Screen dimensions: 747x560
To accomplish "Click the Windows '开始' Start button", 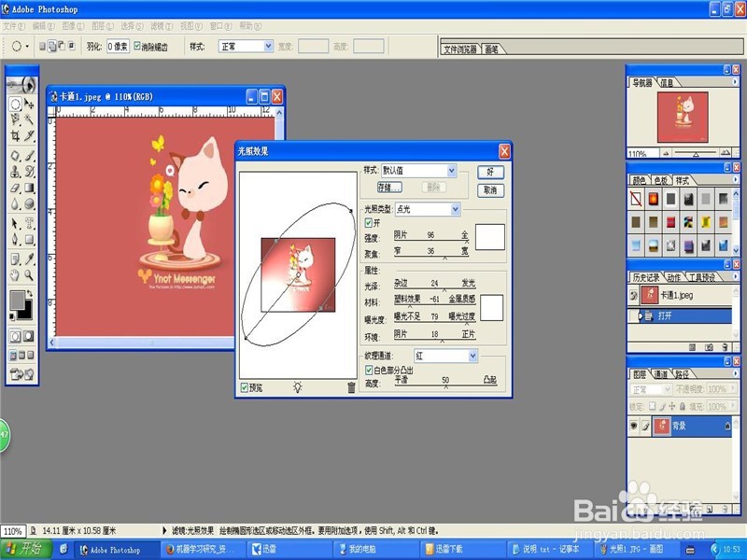I will [x=25, y=549].
